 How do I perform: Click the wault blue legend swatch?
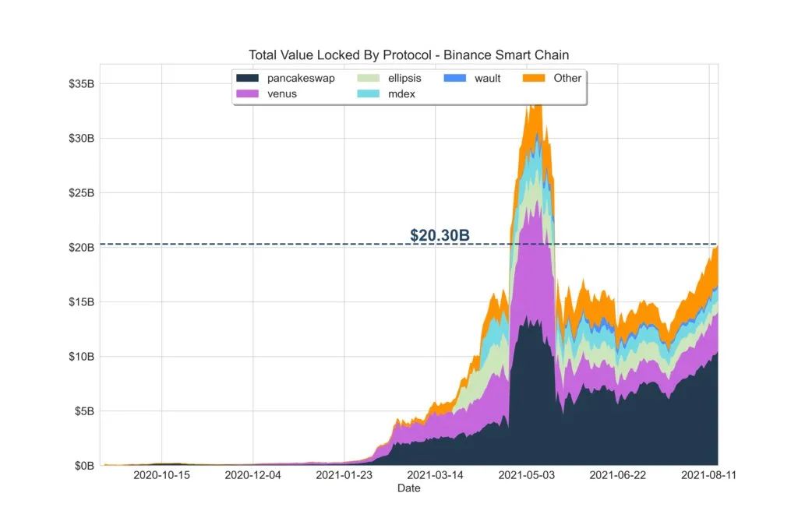[454, 78]
